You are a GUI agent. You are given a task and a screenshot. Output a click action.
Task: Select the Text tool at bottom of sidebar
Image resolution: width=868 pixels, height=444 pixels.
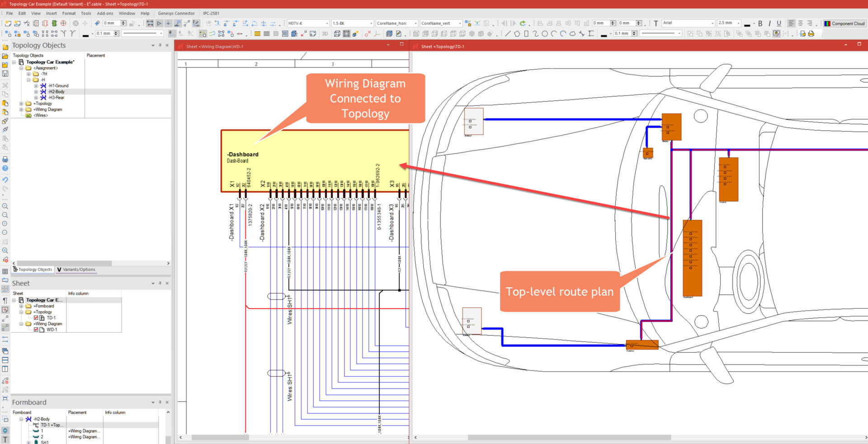(5, 438)
